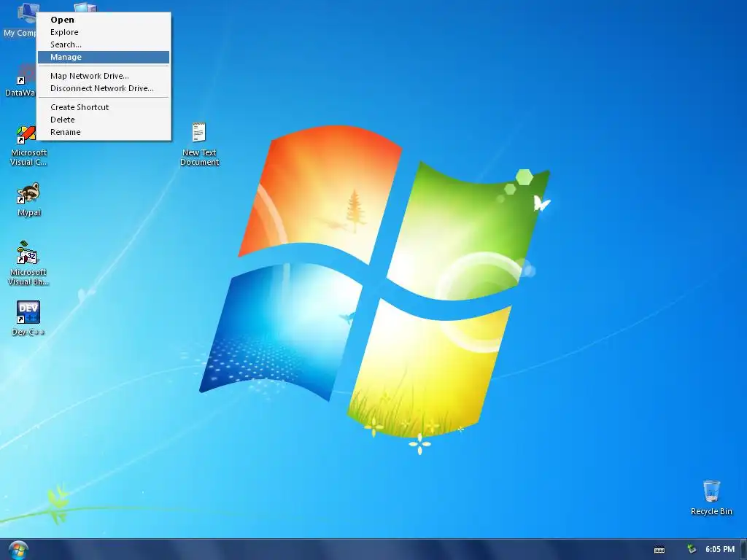Choose Open in the context menu
747x560 pixels.
[104, 20]
